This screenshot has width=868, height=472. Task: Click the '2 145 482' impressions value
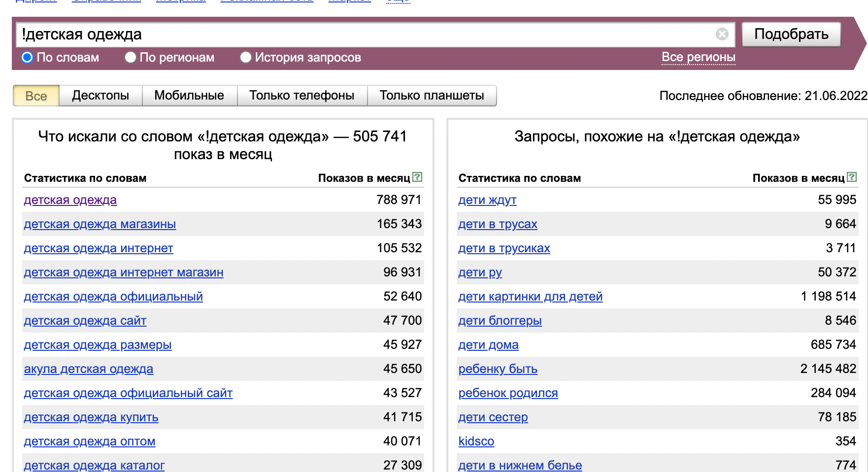829,369
